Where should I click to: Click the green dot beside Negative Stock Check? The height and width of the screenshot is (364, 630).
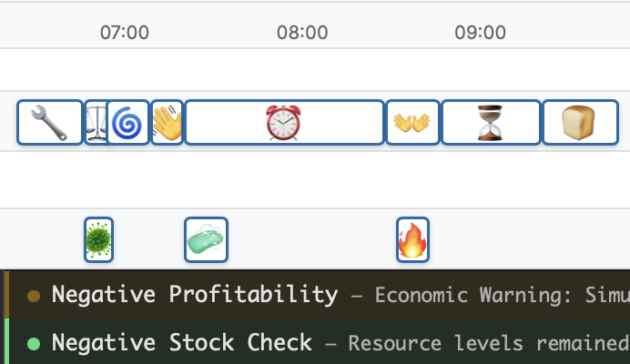(x=35, y=344)
